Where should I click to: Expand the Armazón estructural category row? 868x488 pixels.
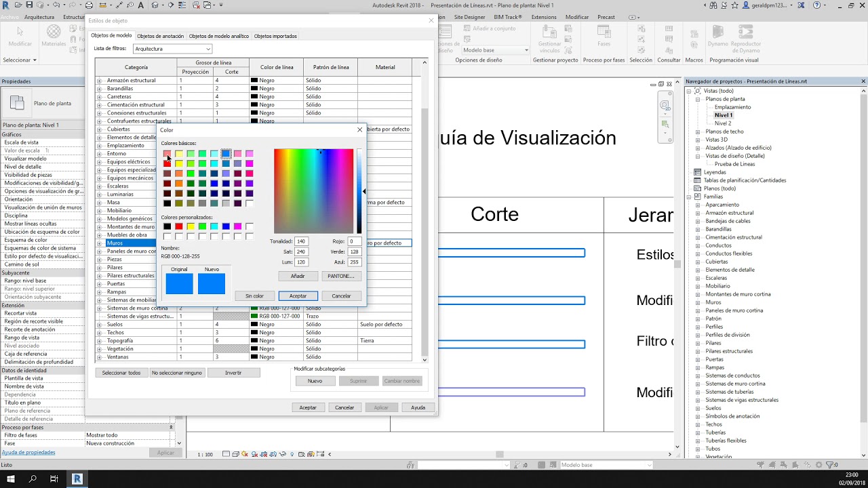point(100,81)
